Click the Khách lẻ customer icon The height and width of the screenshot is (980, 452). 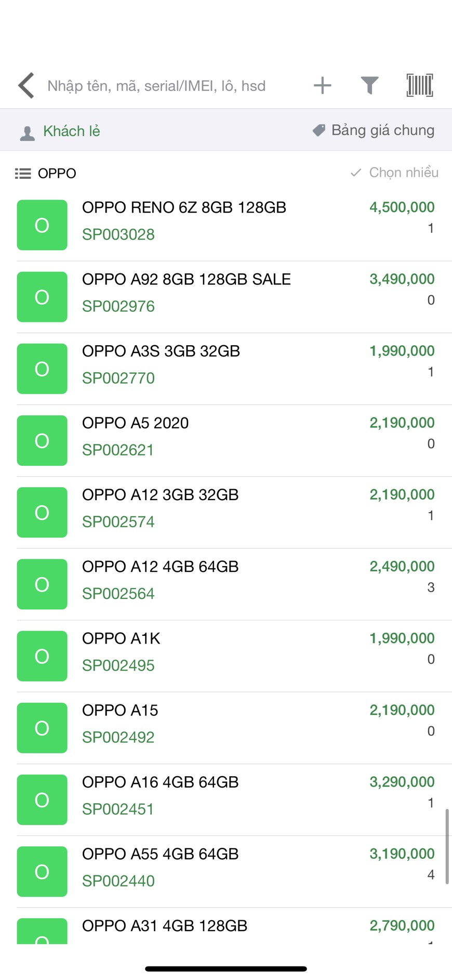coord(27,133)
